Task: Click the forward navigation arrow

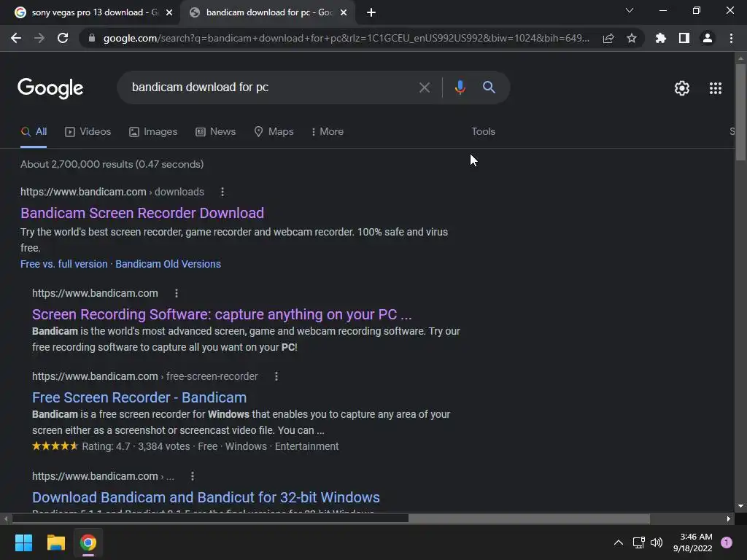Action: tap(39, 38)
